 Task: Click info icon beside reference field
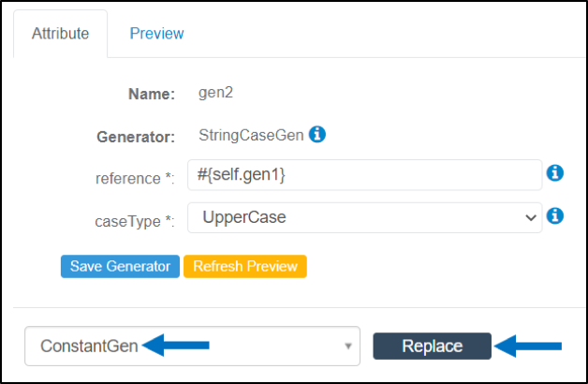pos(555,173)
